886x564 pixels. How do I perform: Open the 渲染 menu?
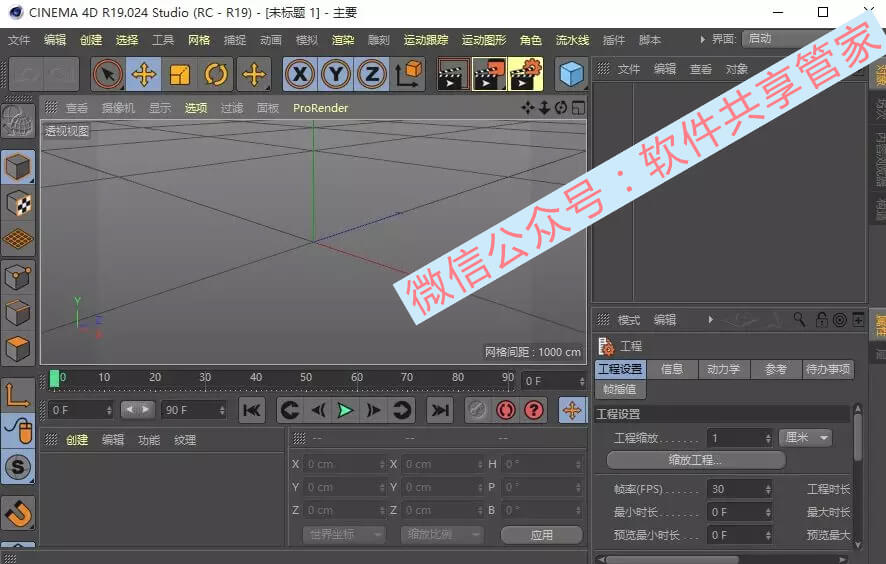[343, 40]
